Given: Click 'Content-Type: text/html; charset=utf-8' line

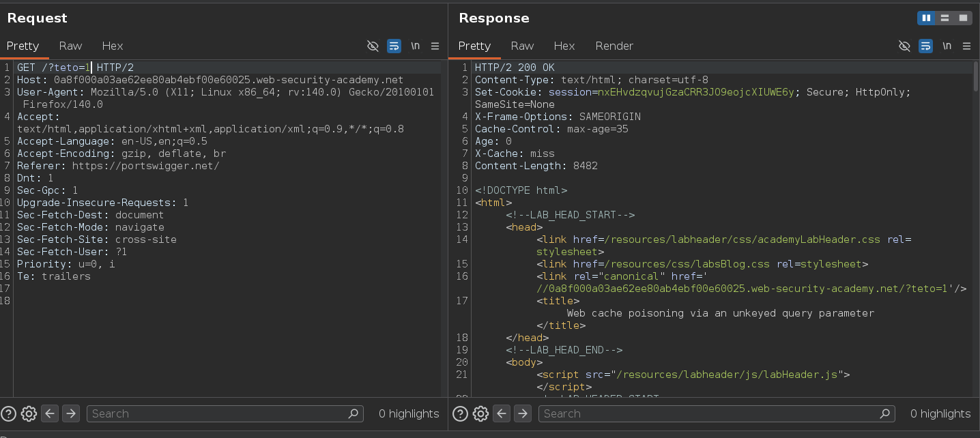Looking at the screenshot, I should pyautogui.click(x=592, y=80).
